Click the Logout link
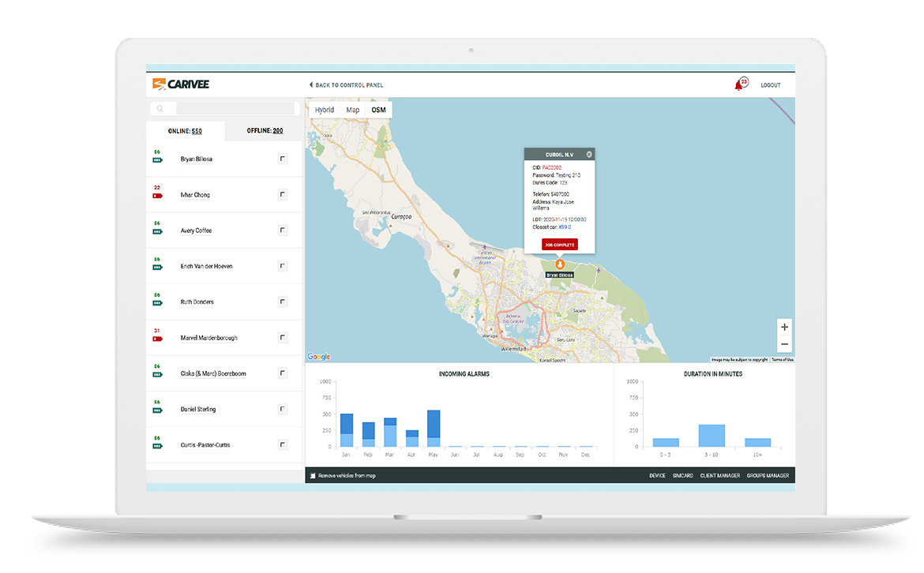This screenshot has width=924, height=573. coord(770,85)
